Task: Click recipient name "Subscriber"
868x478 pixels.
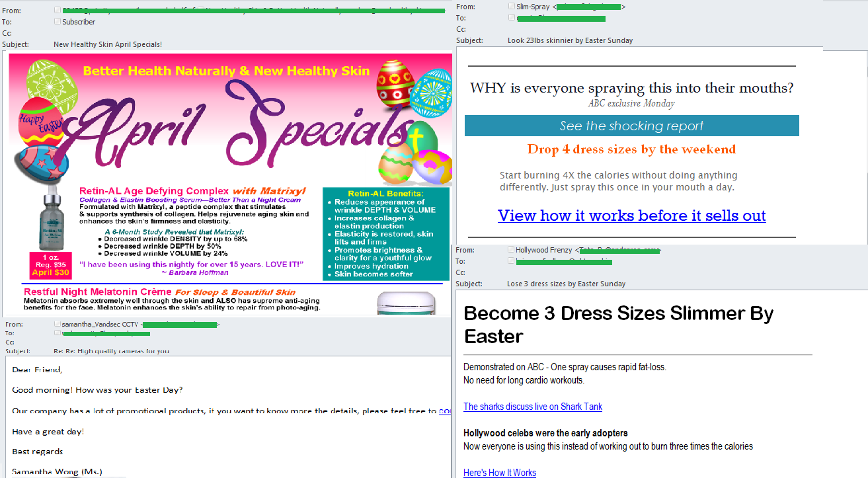Action: coord(79,22)
